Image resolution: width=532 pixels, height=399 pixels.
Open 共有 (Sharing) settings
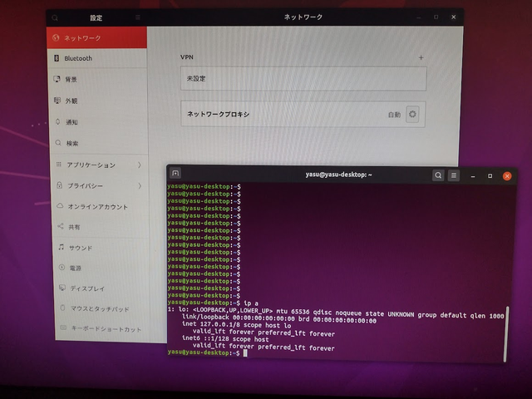101,227
